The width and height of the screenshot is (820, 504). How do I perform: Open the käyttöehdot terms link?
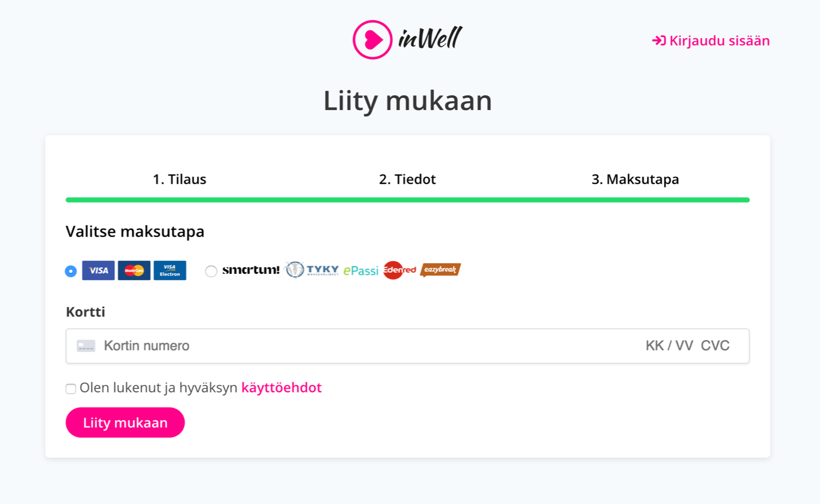point(282,388)
